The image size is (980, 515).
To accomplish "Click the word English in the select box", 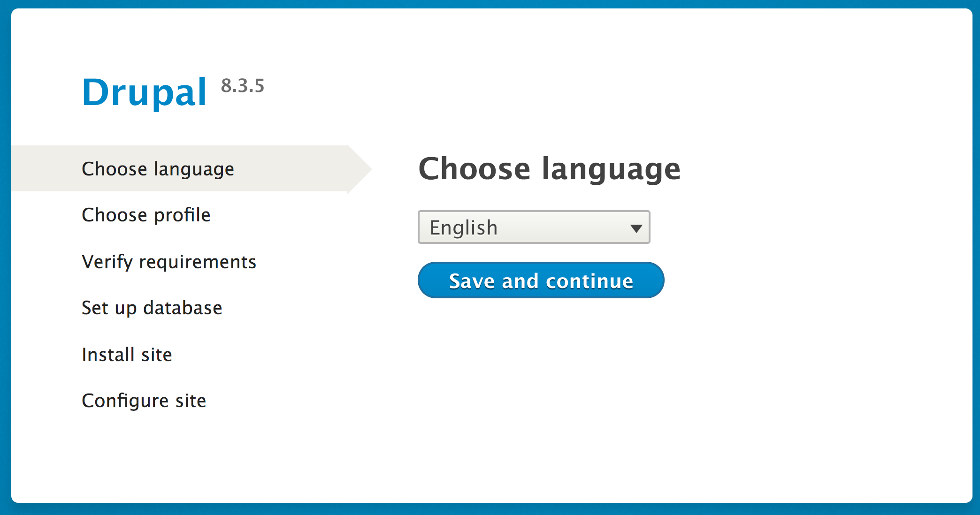I will point(464,227).
